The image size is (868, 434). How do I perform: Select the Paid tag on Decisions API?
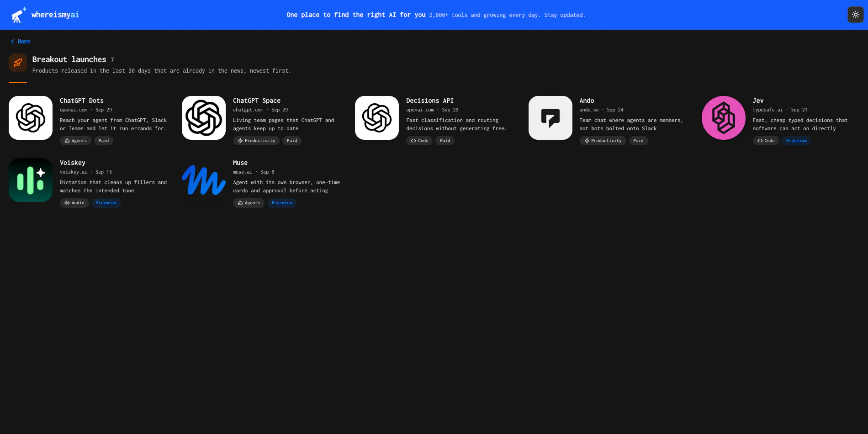click(445, 141)
